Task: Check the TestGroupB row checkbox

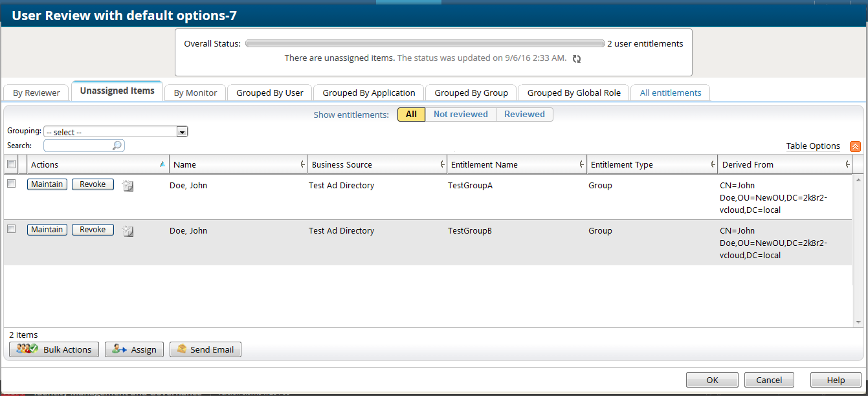Action: pos(11,229)
